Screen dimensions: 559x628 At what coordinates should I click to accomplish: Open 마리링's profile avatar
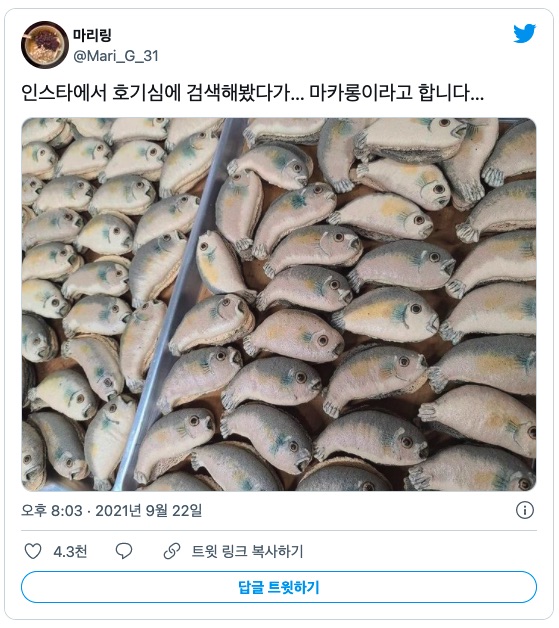pos(45,45)
